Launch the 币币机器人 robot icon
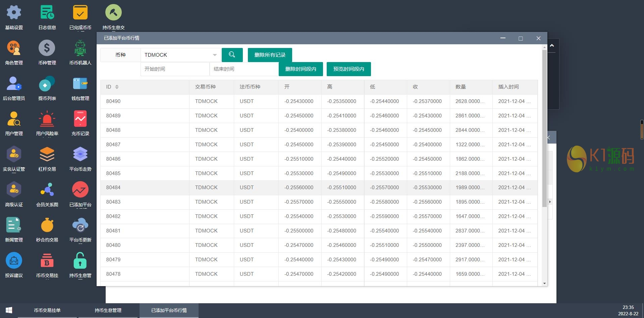The width and height of the screenshot is (644, 318). [80, 48]
